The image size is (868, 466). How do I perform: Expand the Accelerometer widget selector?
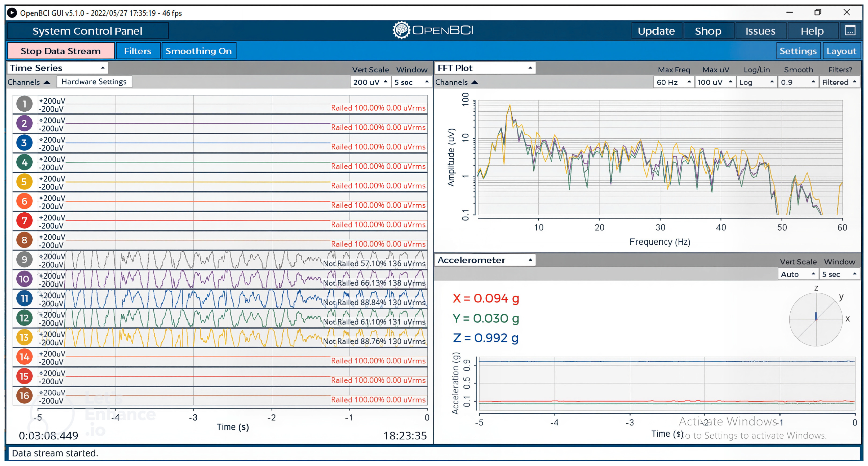point(485,260)
